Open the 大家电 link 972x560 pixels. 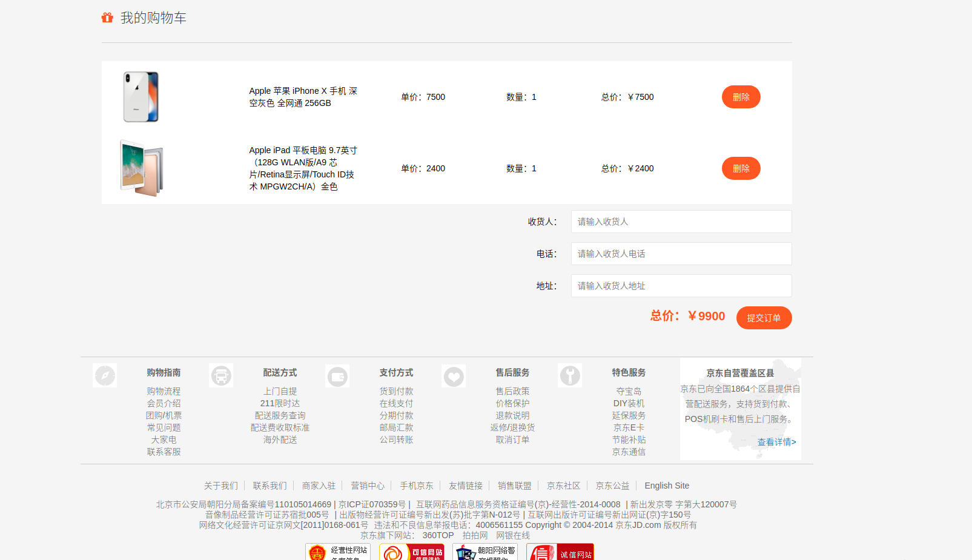tap(164, 440)
